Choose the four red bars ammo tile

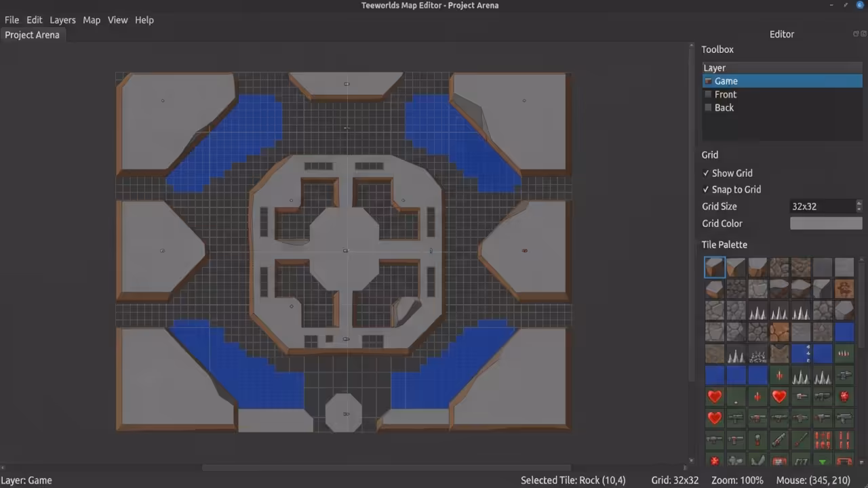(844, 440)
